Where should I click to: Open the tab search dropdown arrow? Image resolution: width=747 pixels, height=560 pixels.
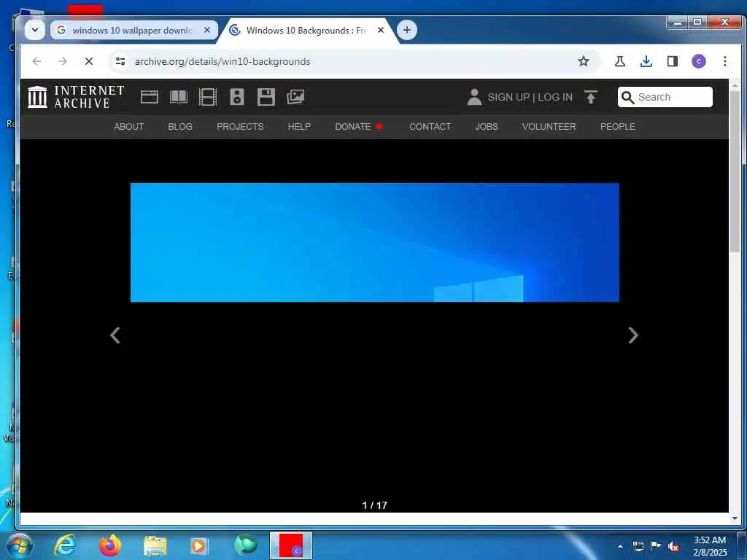[x=35, y=30]
